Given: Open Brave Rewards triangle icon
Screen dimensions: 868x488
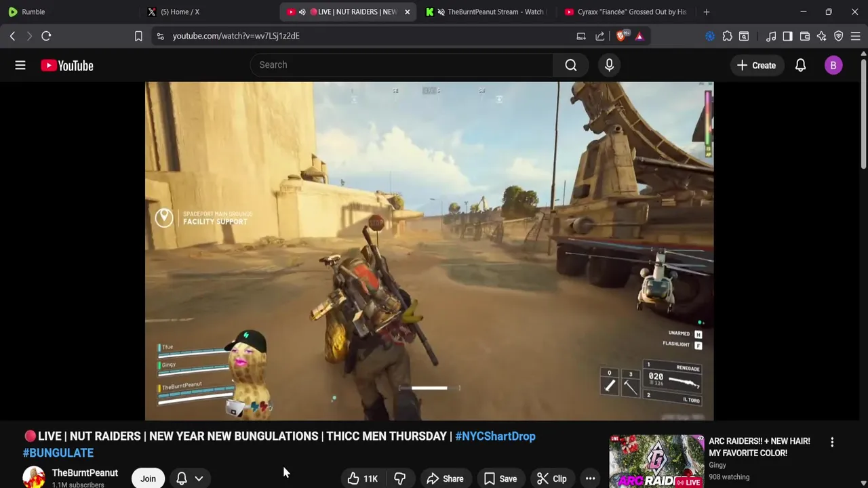Looking at the screenshot, I should (x=639, y=36).
